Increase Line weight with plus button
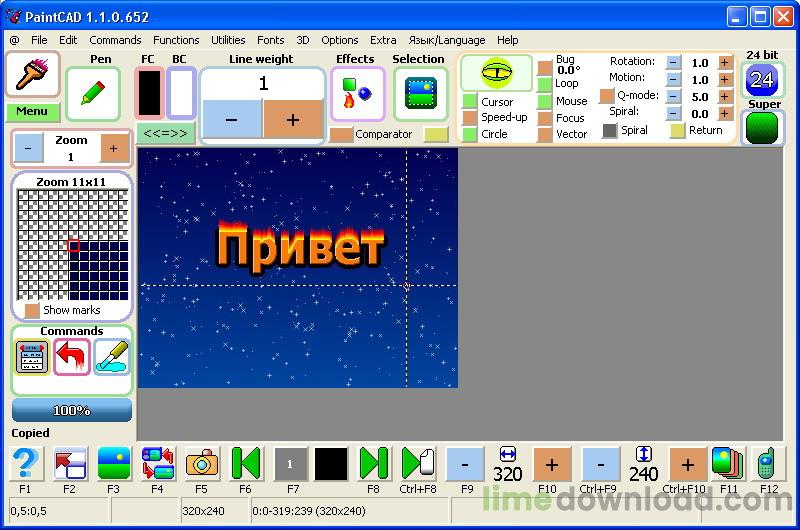Image resolution: width=800 pixels, height=530 pixels. 293,119
